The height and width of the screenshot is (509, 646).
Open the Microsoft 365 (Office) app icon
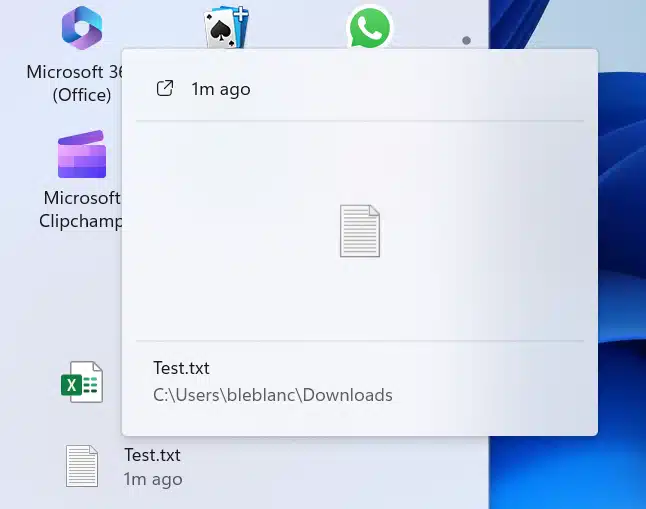coord(82,27)
